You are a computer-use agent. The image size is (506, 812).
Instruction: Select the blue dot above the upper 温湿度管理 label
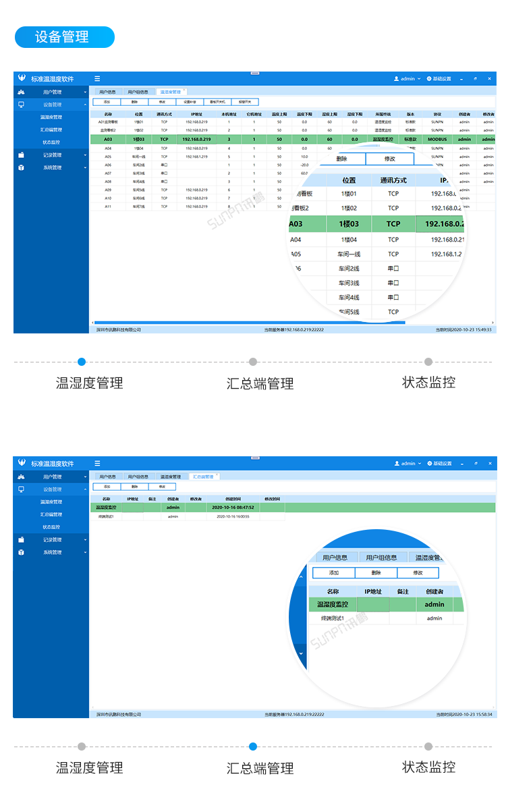pyautogui.click(x=82, y=362)
